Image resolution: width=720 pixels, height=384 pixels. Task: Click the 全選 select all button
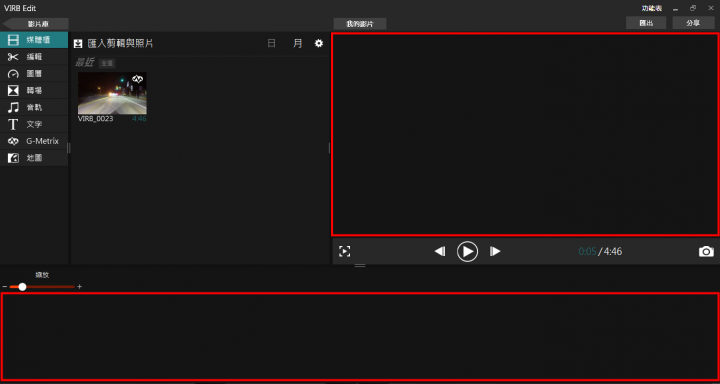(107, 63)
